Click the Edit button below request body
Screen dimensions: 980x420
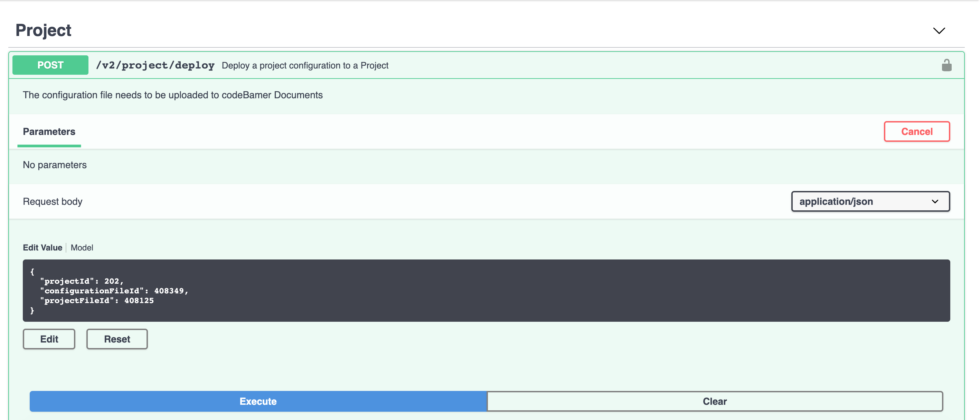[x=49, y=339]
